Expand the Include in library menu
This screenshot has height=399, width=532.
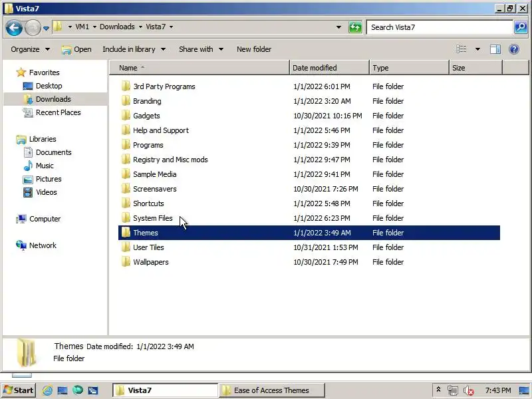click(x=134, y=49)
